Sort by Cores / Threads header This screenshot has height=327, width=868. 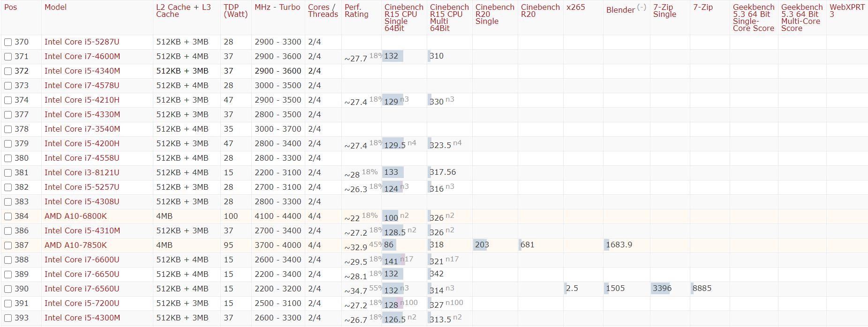click(323, 11)
